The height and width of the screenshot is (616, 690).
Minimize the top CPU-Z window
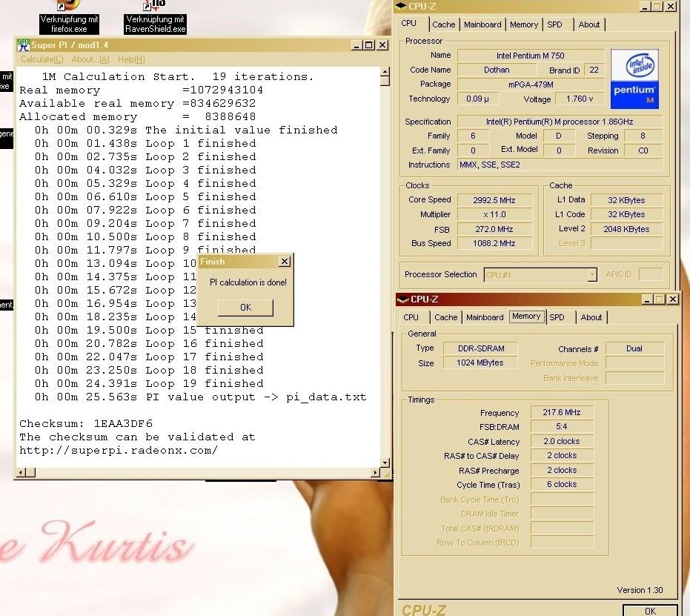[645, 7]
